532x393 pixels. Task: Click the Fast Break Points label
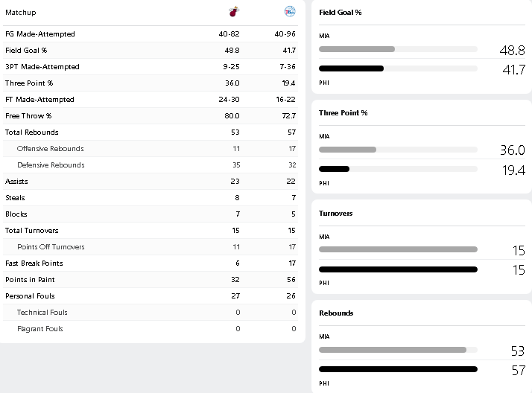[x=34, y=263]
